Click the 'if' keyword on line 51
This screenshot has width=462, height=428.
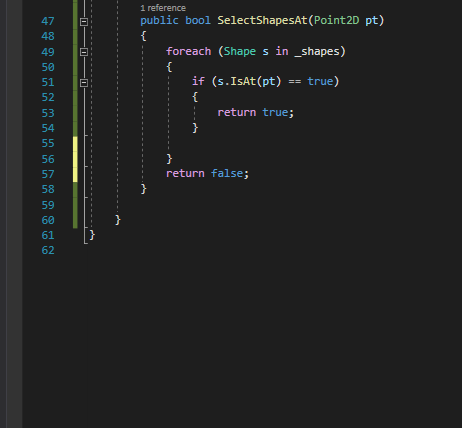[198, 81]
